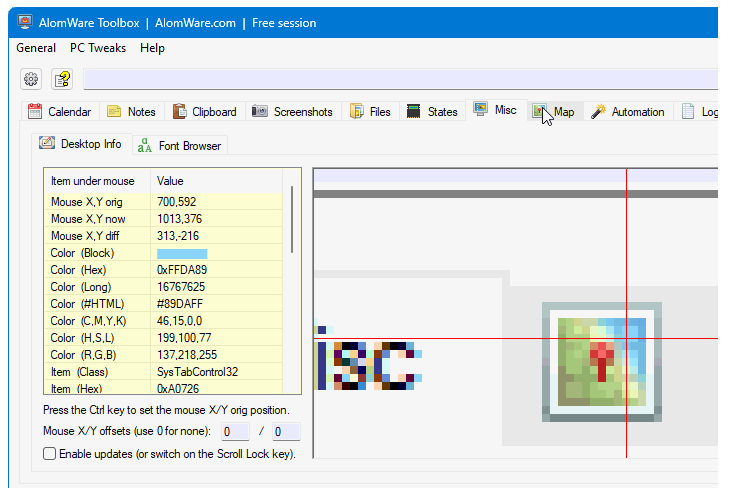Open the Help menu
The height and width of the screenshot is (496, 732).
click(x=152, y=48)
